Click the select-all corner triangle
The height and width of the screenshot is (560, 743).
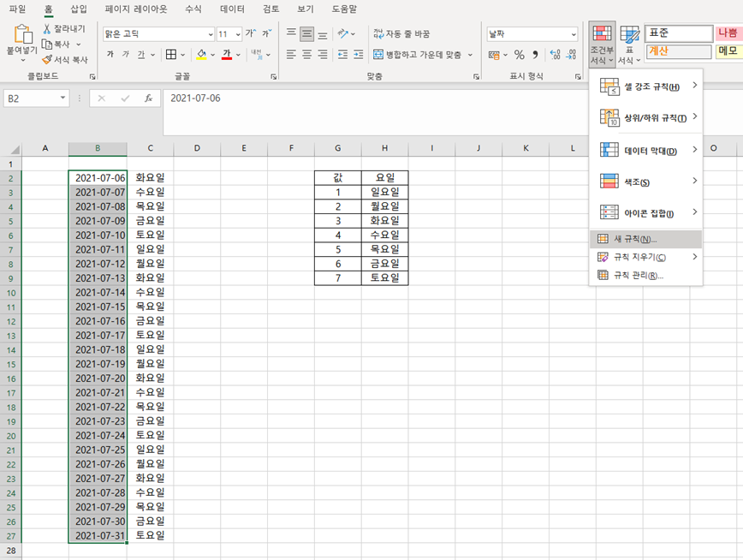tap(15, 150)
